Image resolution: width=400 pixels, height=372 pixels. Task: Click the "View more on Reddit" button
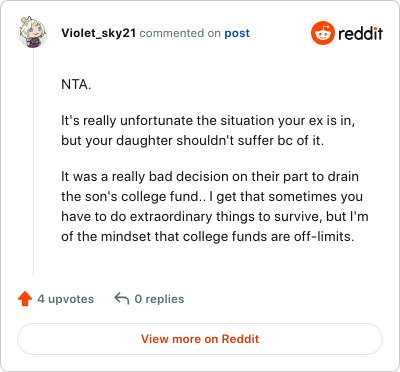tap(200, 339)
